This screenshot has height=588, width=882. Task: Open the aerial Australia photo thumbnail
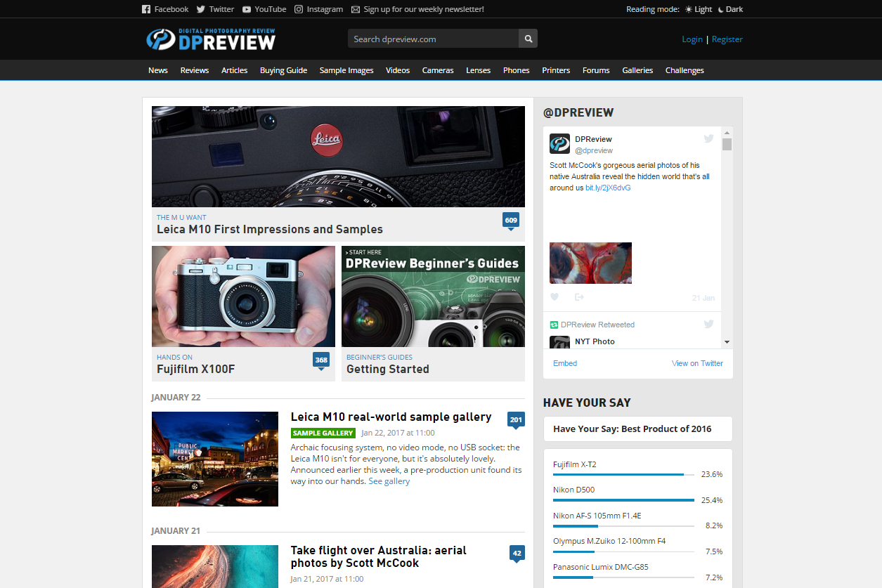pos(215,566)
